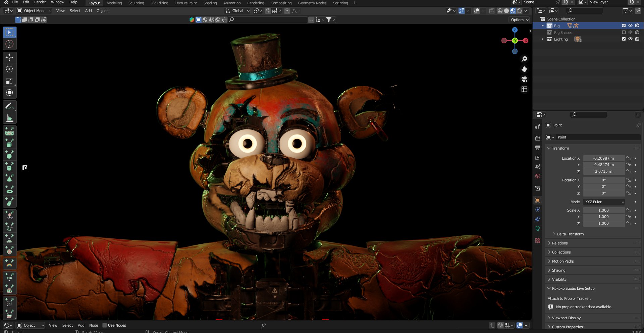Toggle the Use Nodes checkbox
644x333 pixels.
(105, 325)
